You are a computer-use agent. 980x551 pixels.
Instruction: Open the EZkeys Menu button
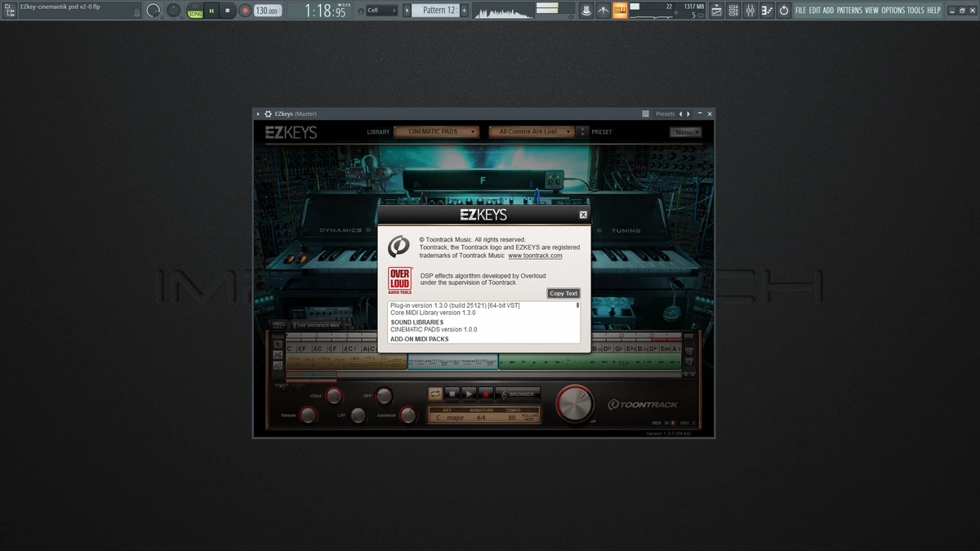pyautogui.click(x=685, y=132)
